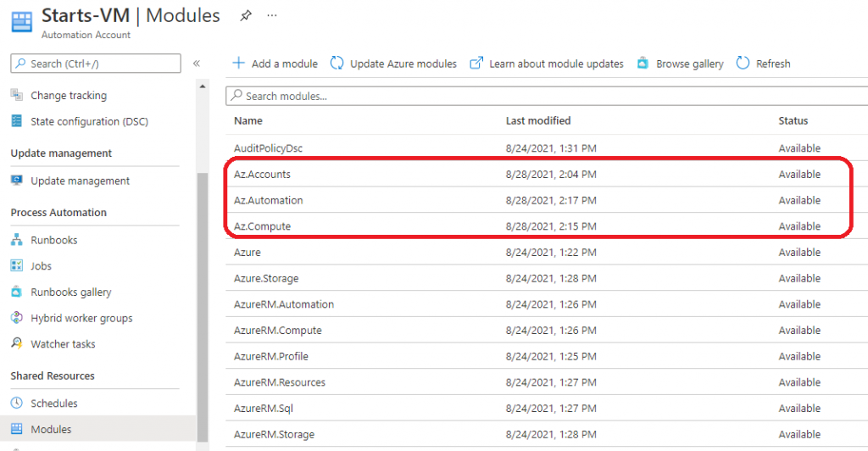Viewport: 868px width, 451px height.
Task: Open Change tracking in sidebar
Action: click(68, 96)
